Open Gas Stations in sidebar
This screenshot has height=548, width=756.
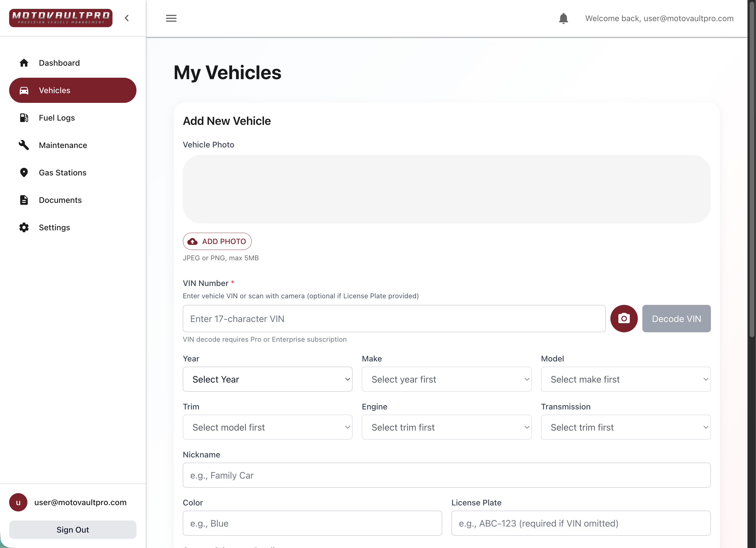[x=62, y=173]
